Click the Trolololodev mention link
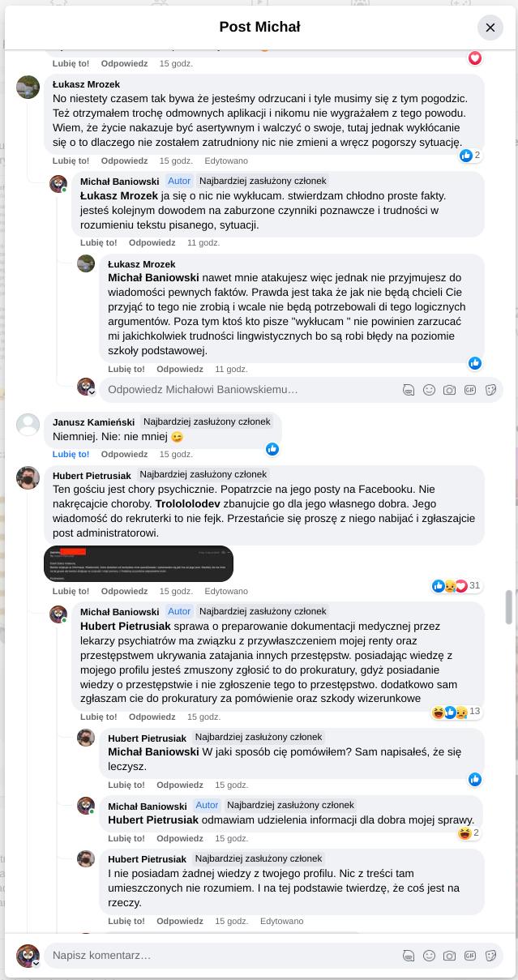The height and width of the screenshot is (980, 518). click(x=188, y=503)
